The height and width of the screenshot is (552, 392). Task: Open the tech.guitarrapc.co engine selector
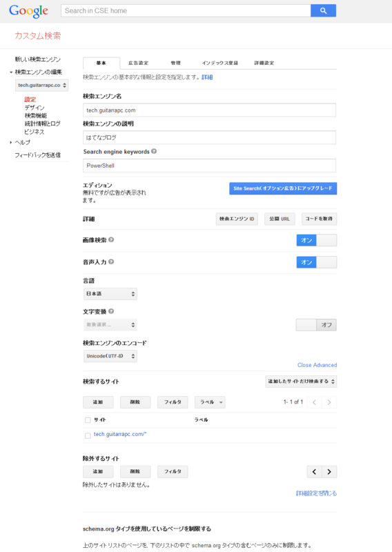coord(42,85)
